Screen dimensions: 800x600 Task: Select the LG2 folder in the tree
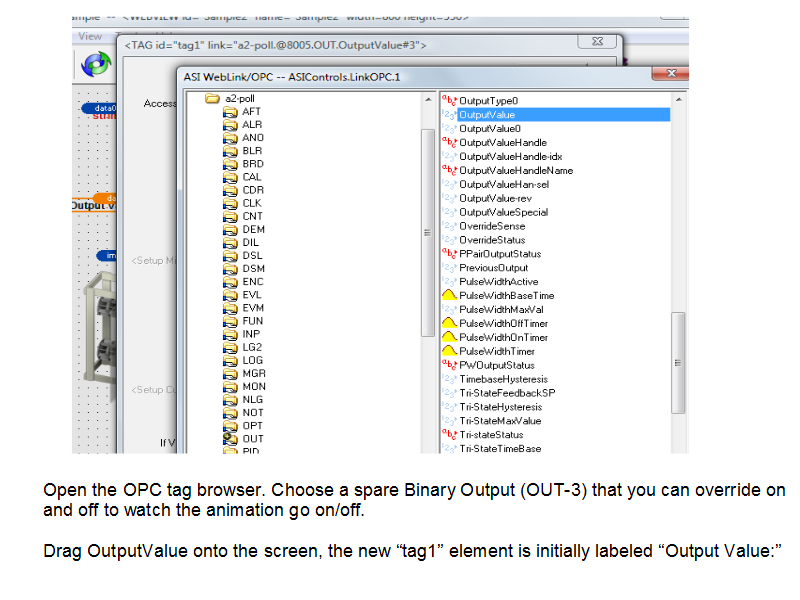pos(252,347)
